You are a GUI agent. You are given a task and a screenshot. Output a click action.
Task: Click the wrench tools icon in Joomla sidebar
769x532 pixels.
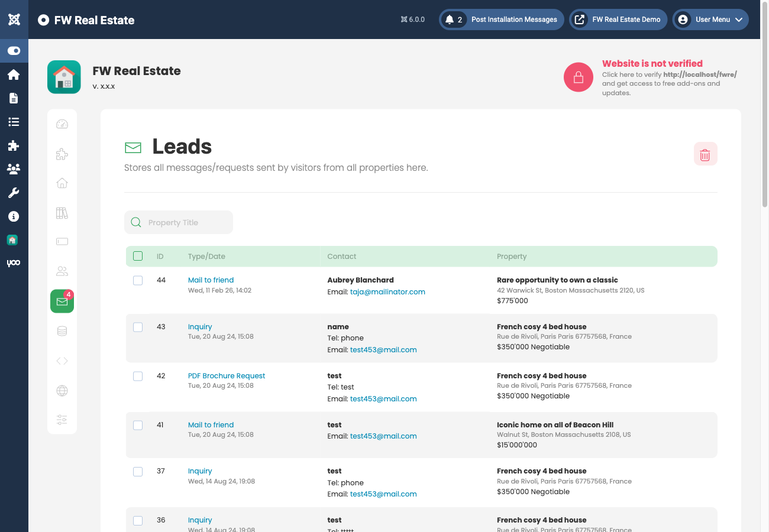point(14,193)
